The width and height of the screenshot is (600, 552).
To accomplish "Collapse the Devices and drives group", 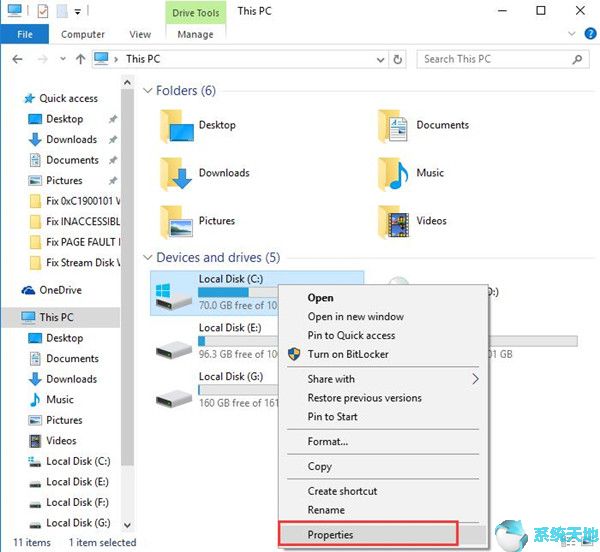I will pyautogui.click(x=148, y=258).
